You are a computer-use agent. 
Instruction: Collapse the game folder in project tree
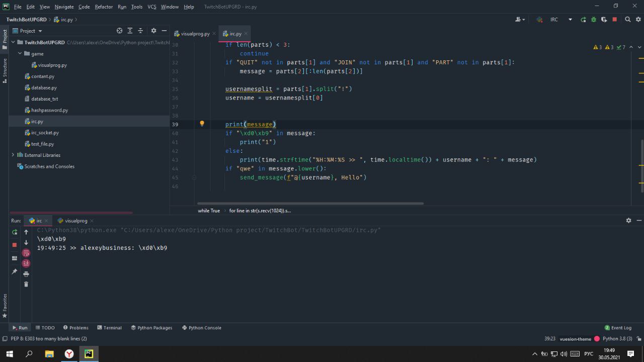(x=20, y=54)
